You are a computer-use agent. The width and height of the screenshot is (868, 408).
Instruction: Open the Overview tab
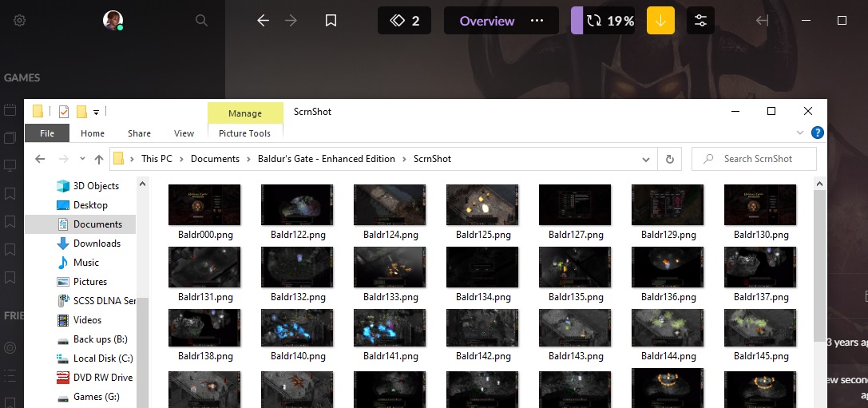pyautogui.click(x=486, y=21)
